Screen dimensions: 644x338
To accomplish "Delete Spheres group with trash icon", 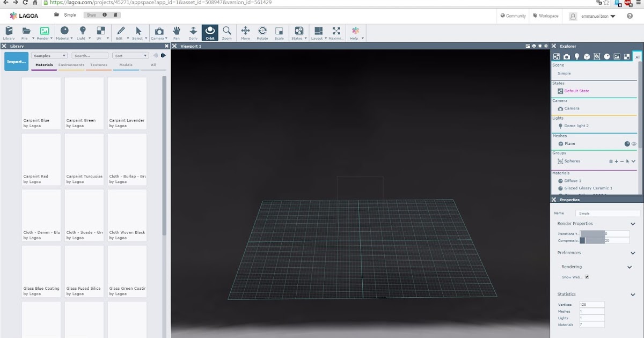I will click(x=611, y=161).
